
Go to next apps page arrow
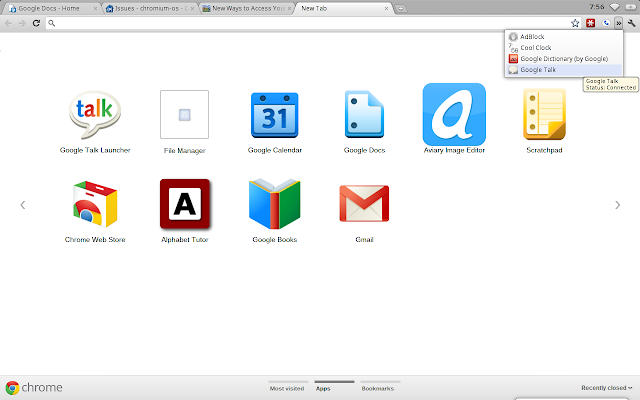point(618,205)
